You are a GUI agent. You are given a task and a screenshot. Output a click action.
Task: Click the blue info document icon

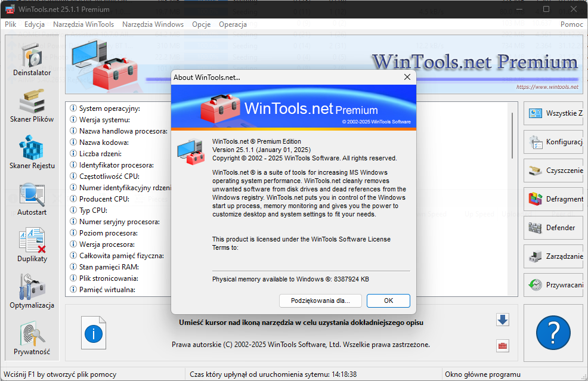click(x=94, y=333)
